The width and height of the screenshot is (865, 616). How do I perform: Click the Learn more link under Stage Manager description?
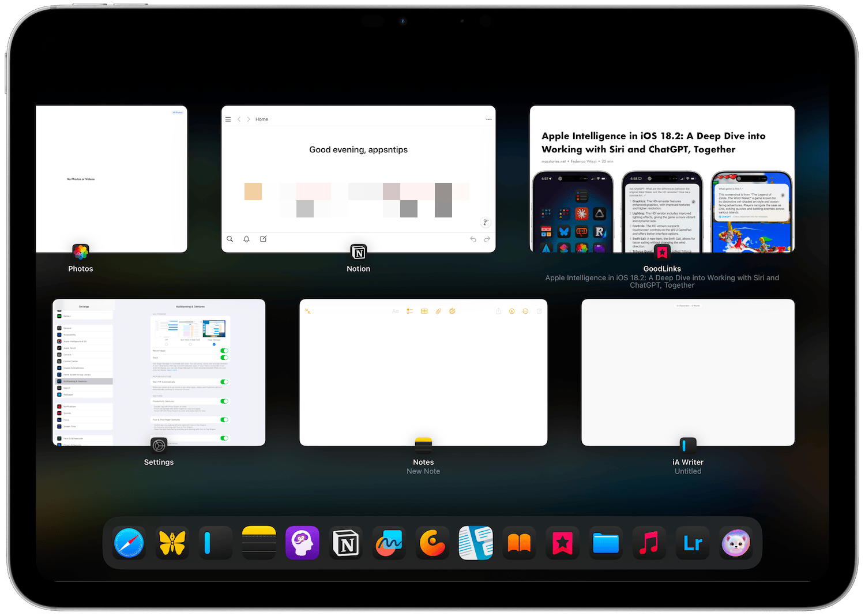[x=172, y=370]
